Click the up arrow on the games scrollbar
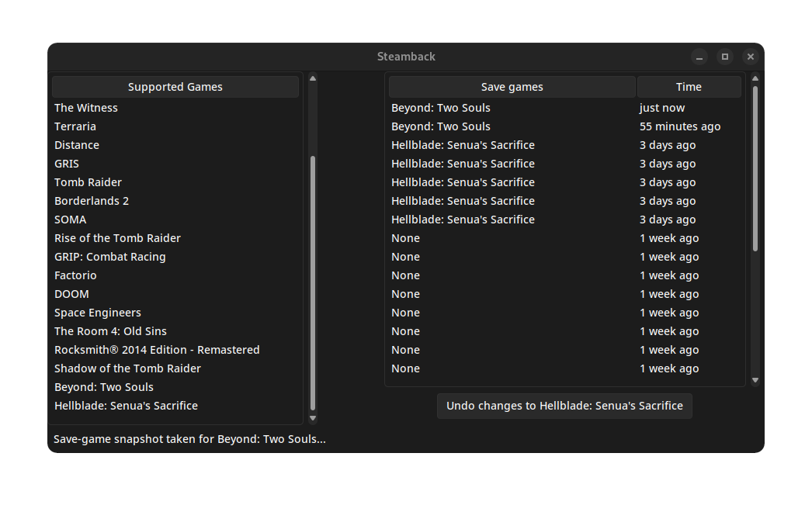 (313, 77)
